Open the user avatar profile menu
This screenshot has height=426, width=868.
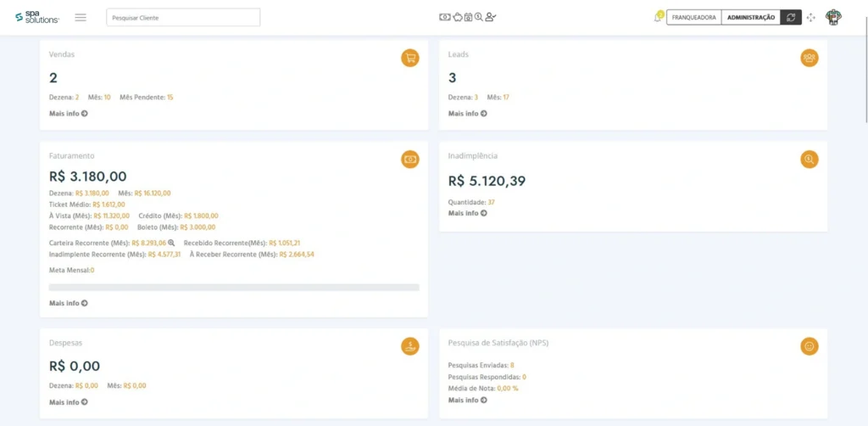(833, 17)
